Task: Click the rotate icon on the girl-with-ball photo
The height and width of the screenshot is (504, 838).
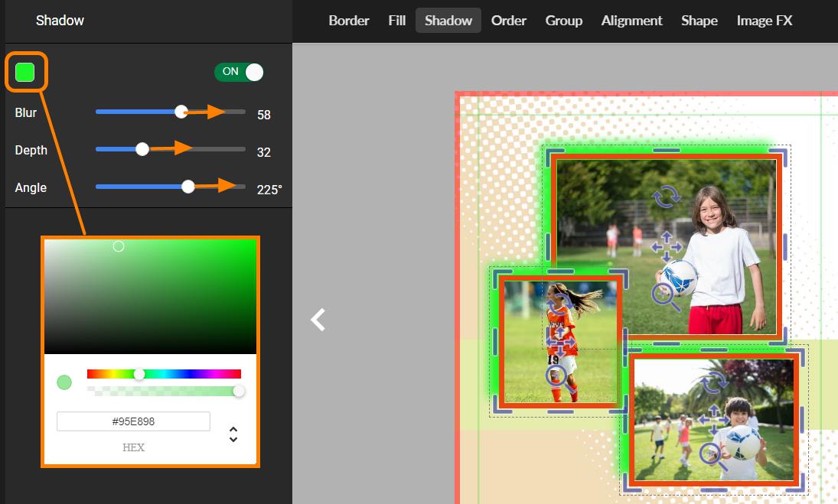Action: [x=666, y=197]
